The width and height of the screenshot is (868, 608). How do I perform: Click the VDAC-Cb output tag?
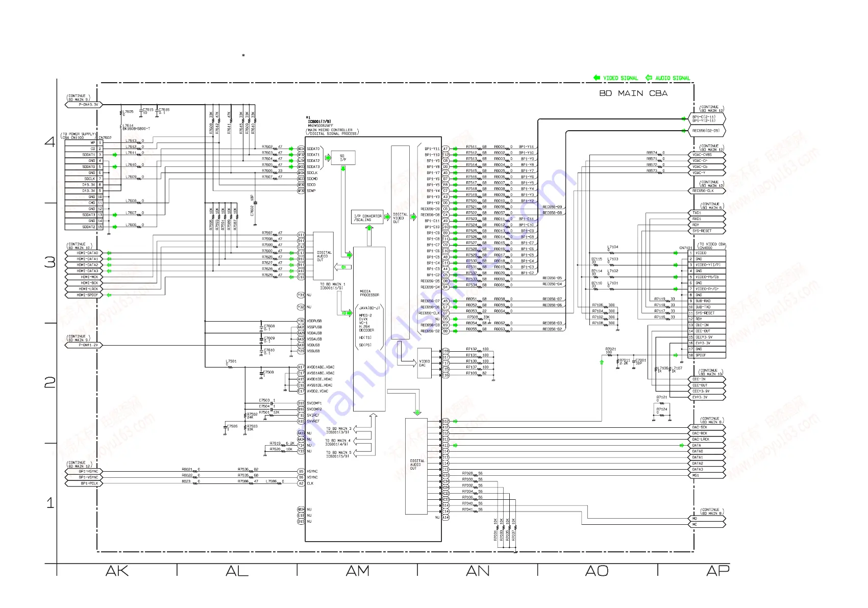[707, 167]
